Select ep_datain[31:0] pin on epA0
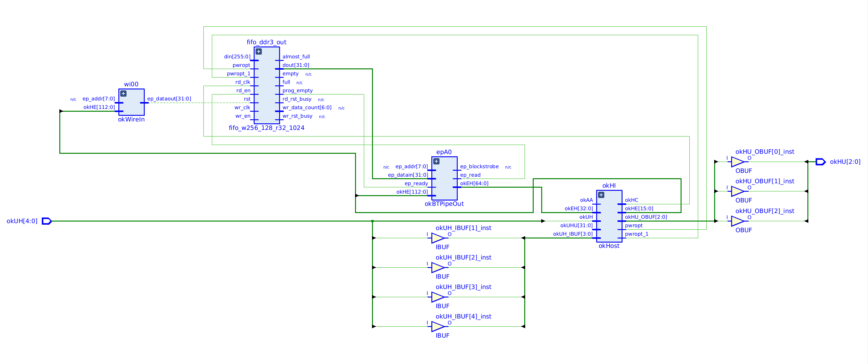 click(x=408, y=175)
